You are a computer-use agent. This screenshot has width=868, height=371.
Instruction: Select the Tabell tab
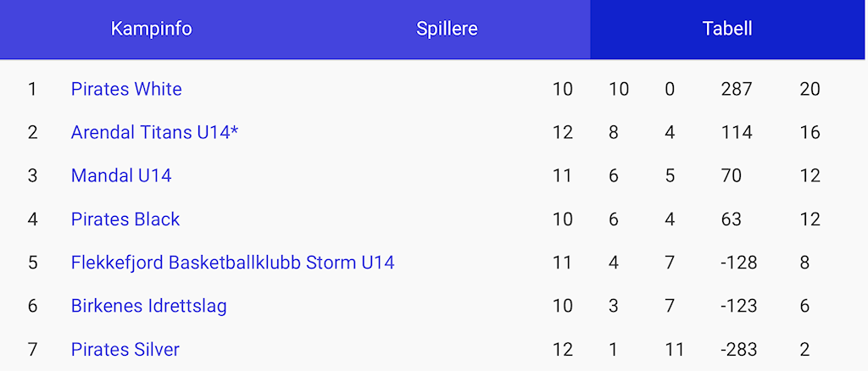tap(727, 29)
